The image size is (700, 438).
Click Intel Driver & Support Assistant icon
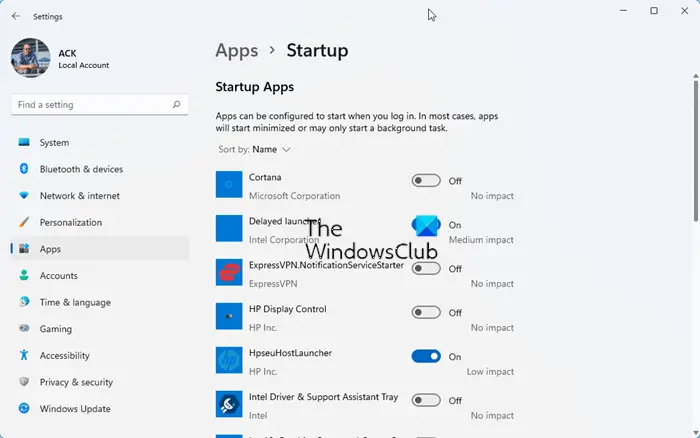pos(229,404)
